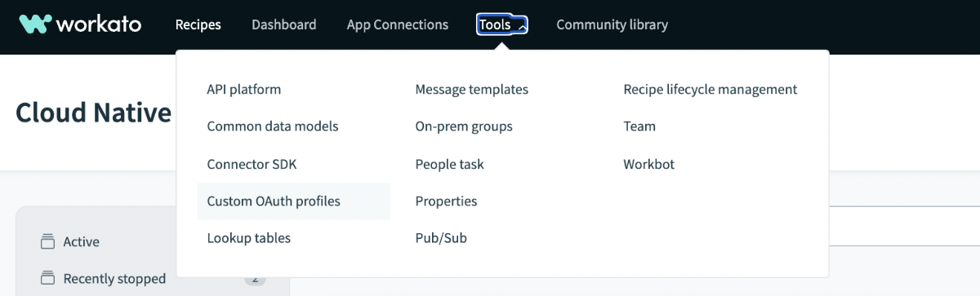Select the Recently stopped folder icon

[x=47, y=278]
